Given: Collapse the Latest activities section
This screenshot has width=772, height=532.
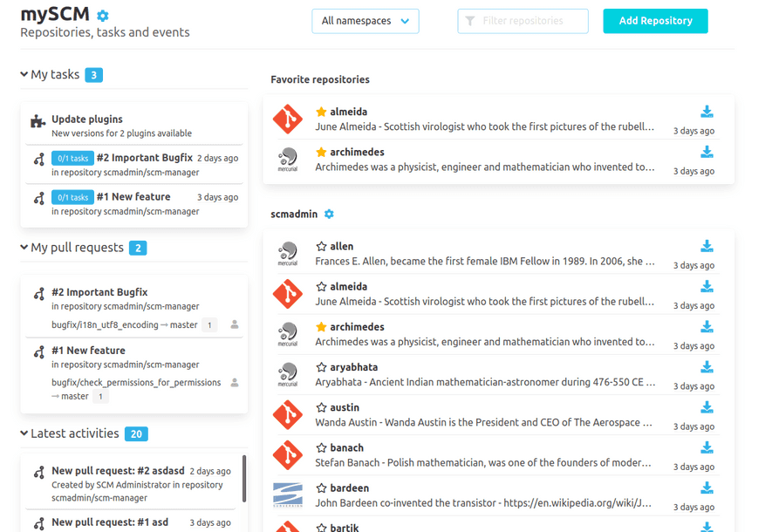Looking at the screenshot, I should click(x=24, y=433).
